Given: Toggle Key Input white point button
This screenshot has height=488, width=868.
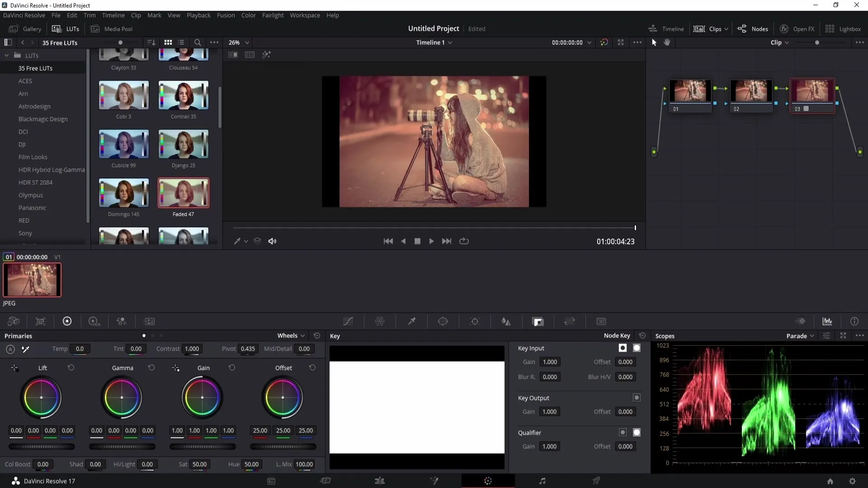Looking at the screenshot, I should pos(623,348).
